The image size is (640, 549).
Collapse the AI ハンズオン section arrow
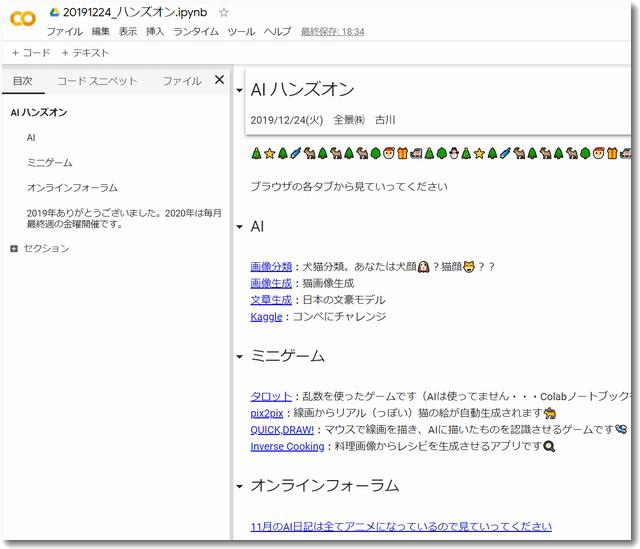pos(240,90)
